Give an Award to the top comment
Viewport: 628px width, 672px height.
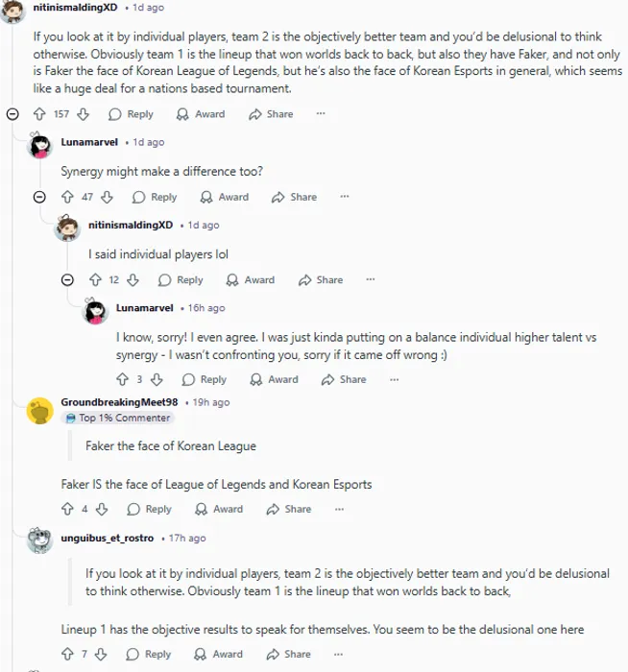pyautogui.click(x=201, y=114)
